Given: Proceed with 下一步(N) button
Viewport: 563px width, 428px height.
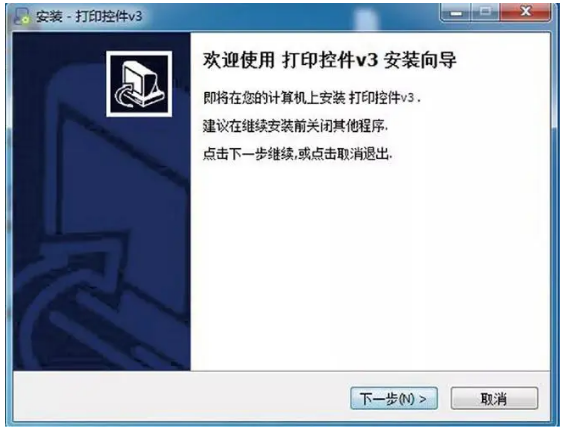Looking at the screenshot, I should tap(394, 398).
